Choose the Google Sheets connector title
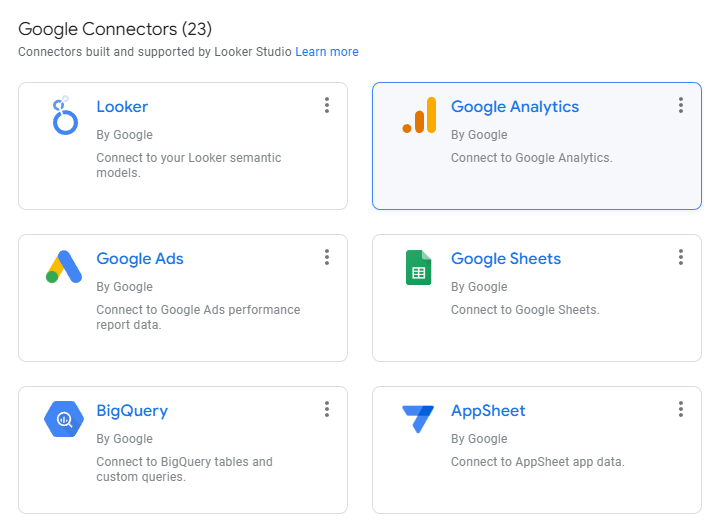721x520 pixels. pos(506,259)
